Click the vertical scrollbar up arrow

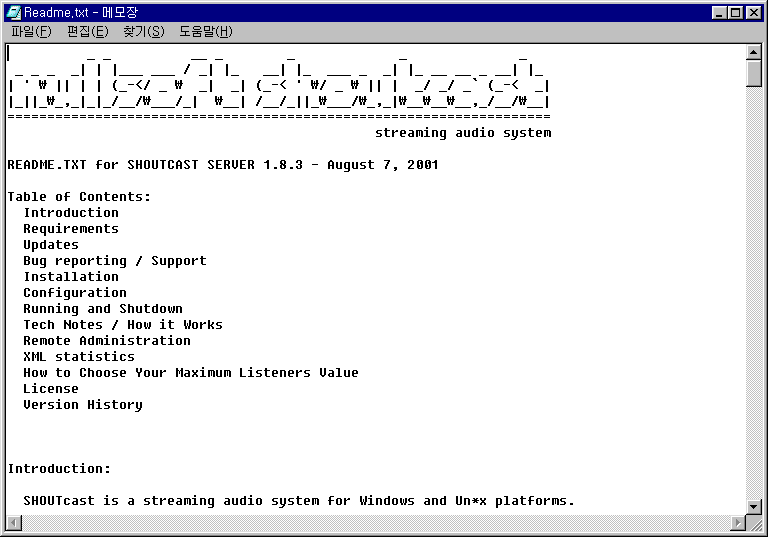(x=753, y=52)
